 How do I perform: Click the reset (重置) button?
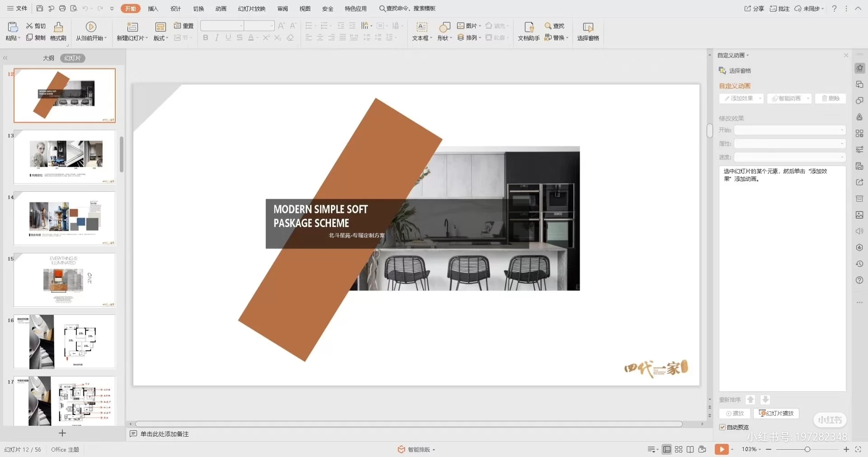(x=184, y=26)
